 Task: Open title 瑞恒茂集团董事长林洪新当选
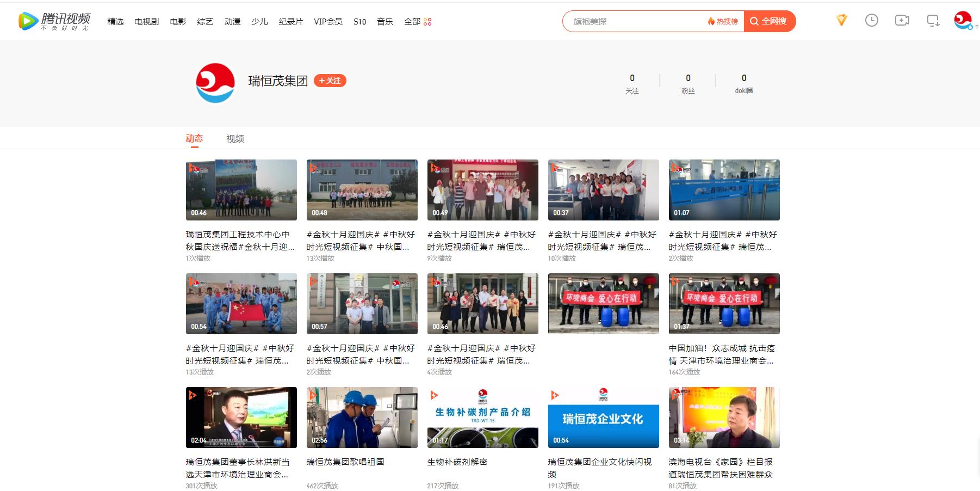coord(238,468)
